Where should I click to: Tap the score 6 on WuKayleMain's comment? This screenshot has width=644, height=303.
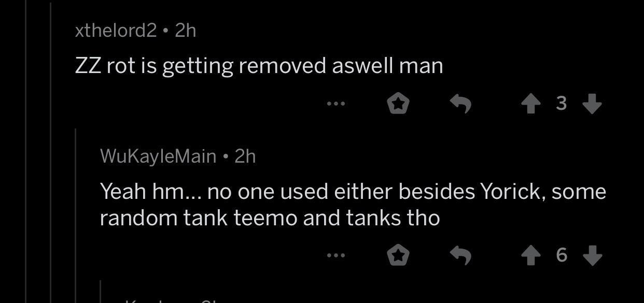(x=561, y=255)
